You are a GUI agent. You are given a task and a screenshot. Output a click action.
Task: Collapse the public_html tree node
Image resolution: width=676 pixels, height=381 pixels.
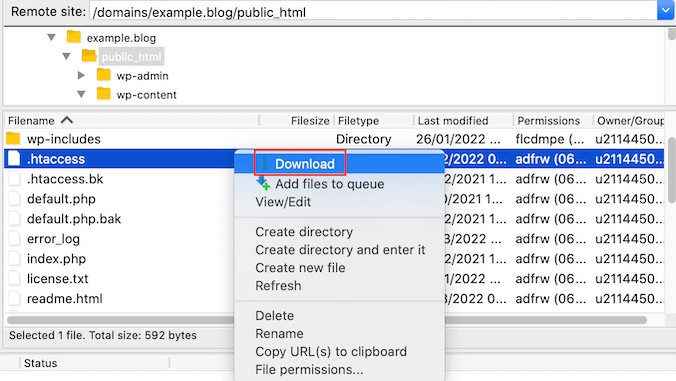[x=66, y=56]
